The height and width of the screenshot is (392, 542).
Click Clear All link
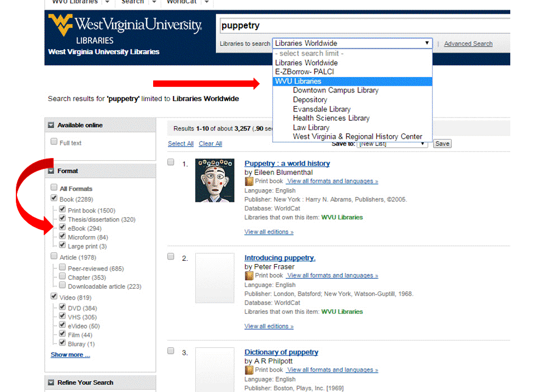point(210,143)
